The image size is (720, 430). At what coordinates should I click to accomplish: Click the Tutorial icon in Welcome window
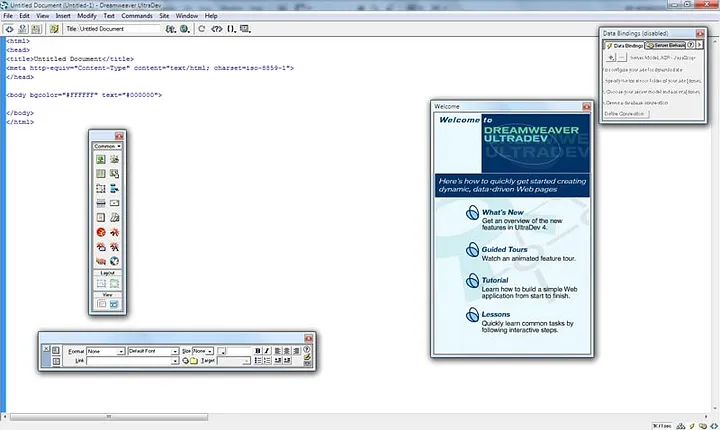[471, 282]
